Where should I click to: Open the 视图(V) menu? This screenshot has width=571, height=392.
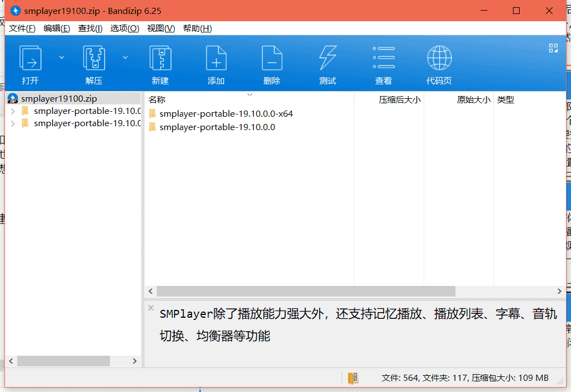tap(161, 28)
